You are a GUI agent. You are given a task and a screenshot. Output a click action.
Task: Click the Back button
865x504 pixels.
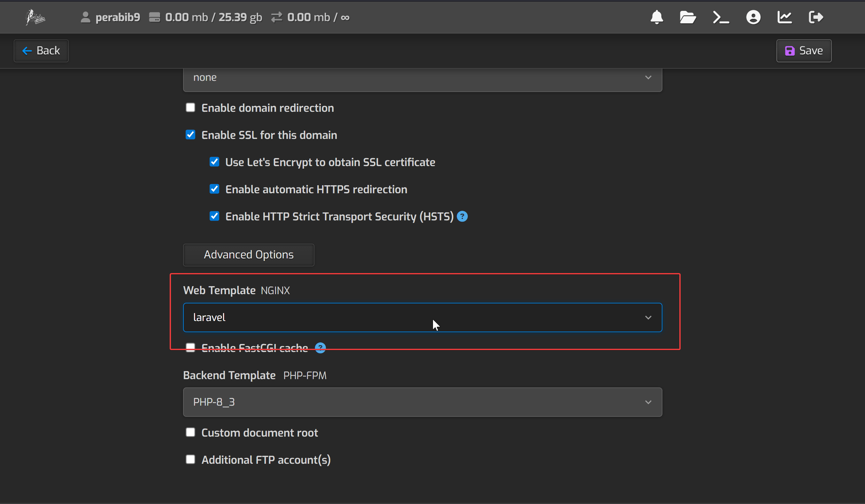[x=41, y=51]
